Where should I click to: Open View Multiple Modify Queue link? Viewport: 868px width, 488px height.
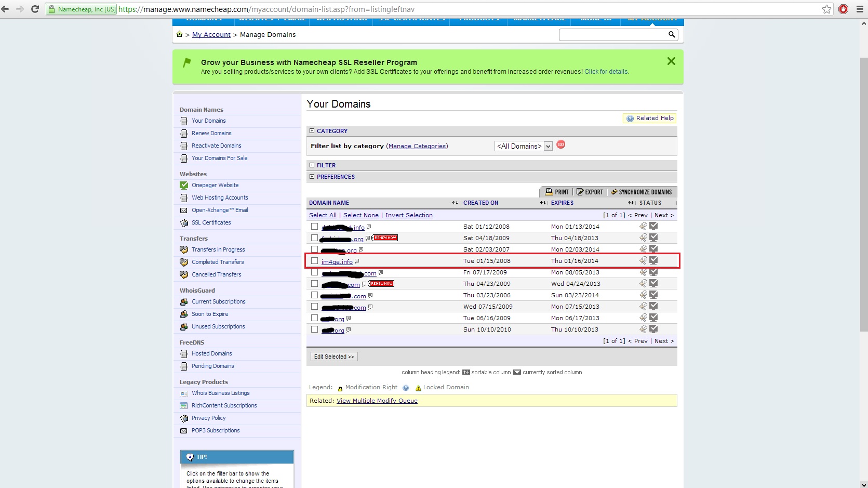[x=377, y=401]
